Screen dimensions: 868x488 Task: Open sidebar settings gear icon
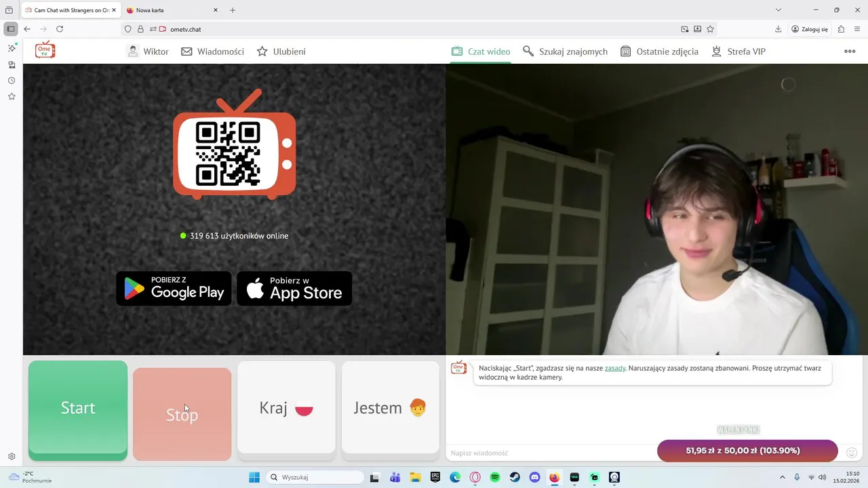12,457
